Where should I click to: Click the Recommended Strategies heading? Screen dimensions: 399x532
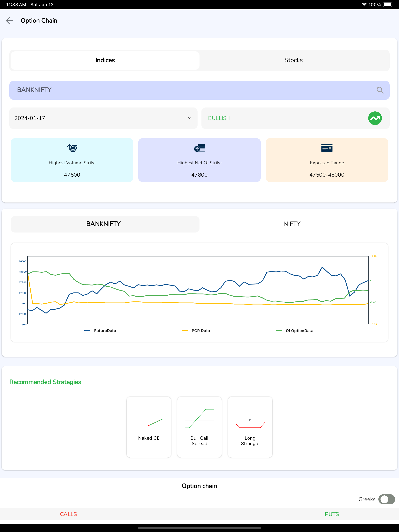45,382
